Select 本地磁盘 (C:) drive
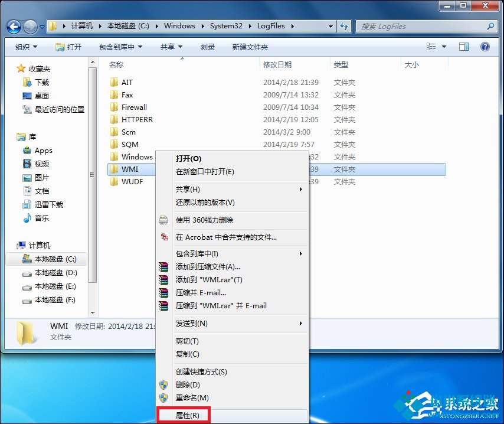Image resolution: width=504 pixels, height=424 pixels. (x=46, y=259)
